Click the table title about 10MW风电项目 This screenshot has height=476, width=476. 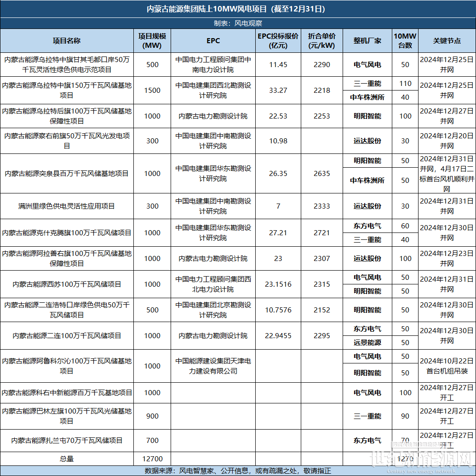click(x=236, y=9)
